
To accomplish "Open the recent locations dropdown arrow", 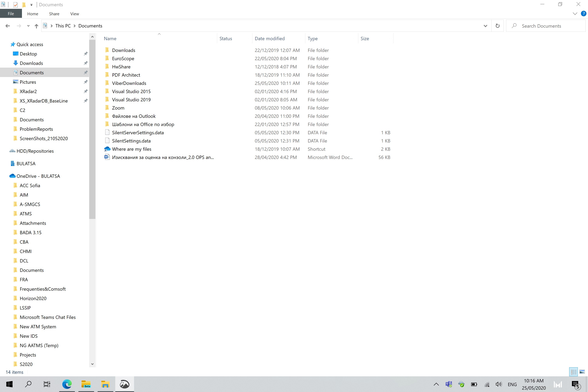I will point(28,26).
